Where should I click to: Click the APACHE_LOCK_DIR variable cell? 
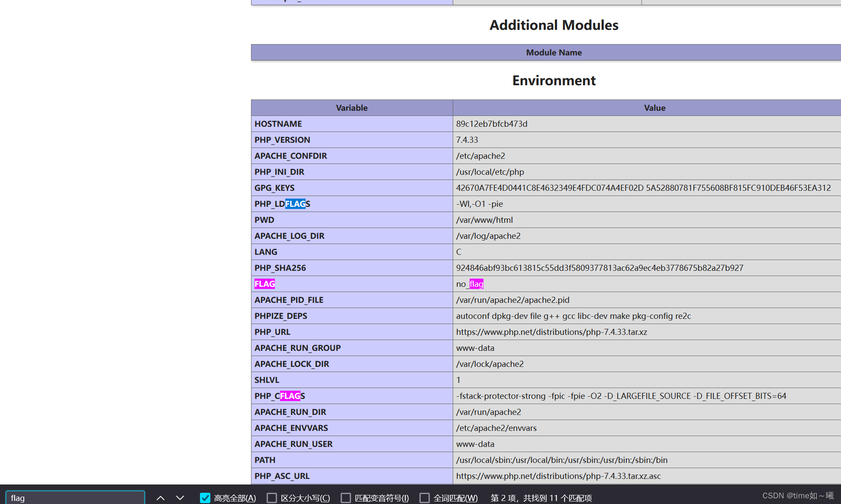(352, 364)
